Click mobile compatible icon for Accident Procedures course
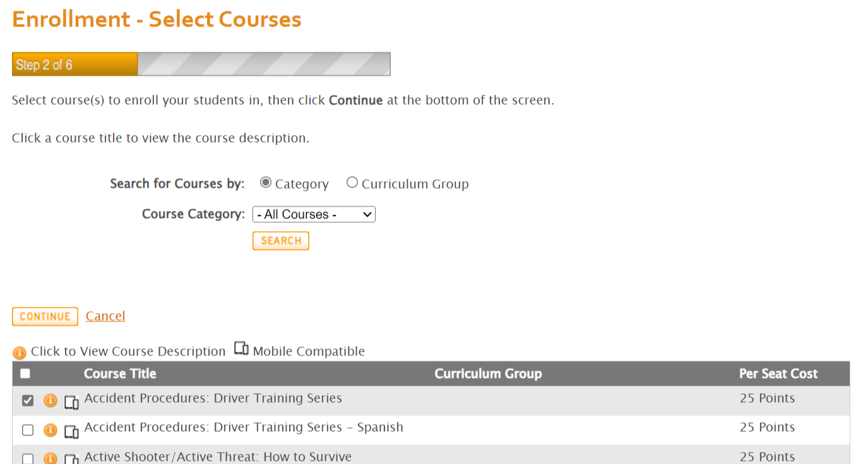868x464 pixels. (x=72, y=402)
